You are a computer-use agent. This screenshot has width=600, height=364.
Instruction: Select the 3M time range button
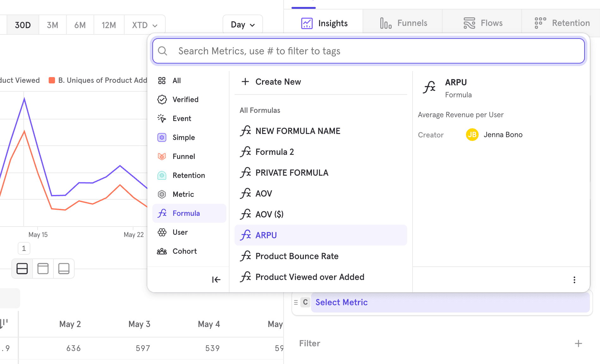[x=52, y=25]
